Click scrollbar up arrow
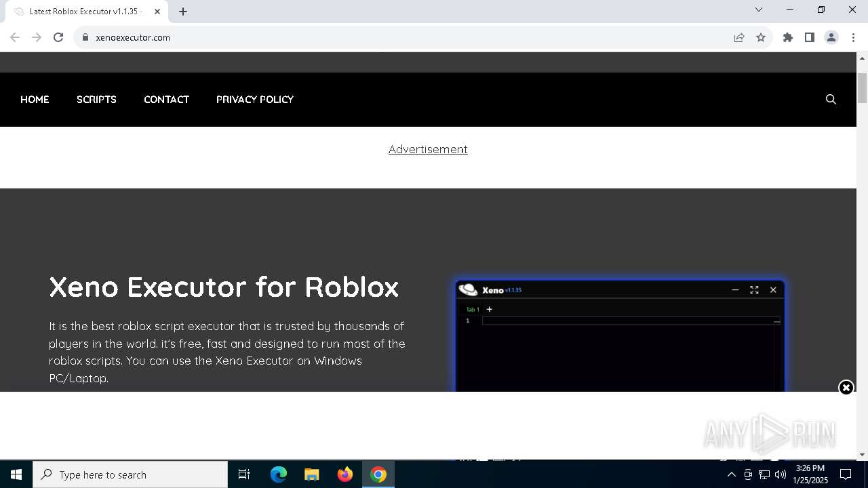868x488 pixels. pyautogui.click(x=862, y=58)
